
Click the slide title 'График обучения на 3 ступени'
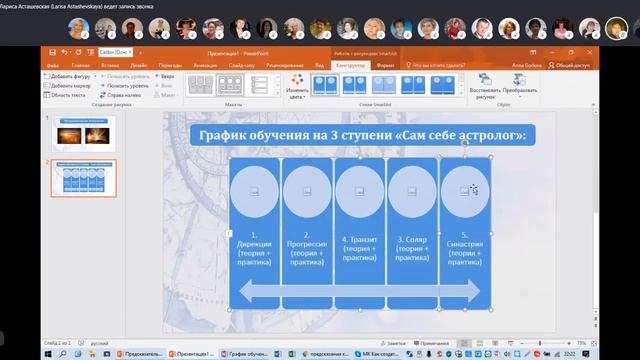(x=362, y=135)
